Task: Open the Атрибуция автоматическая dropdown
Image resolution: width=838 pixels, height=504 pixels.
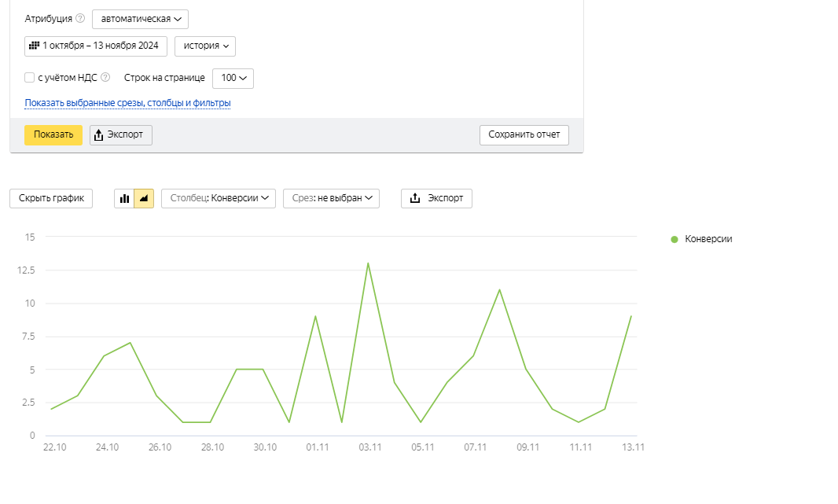Action: click(140, 19)
